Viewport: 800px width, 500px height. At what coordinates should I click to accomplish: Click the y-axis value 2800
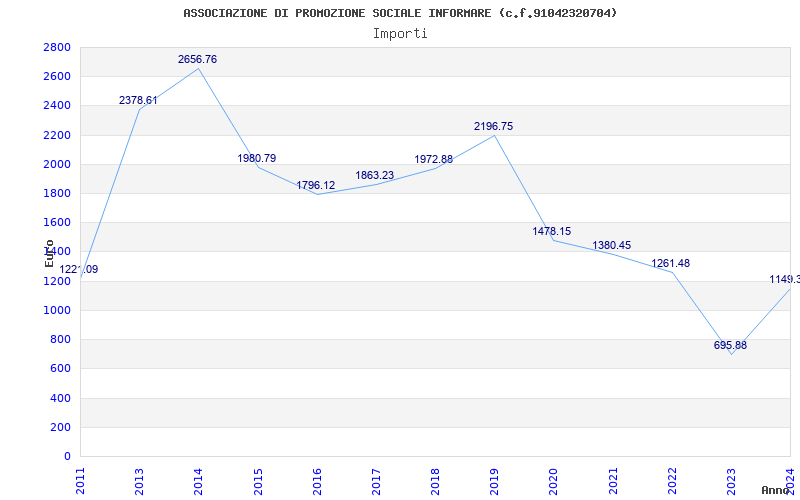click(57, 47)
